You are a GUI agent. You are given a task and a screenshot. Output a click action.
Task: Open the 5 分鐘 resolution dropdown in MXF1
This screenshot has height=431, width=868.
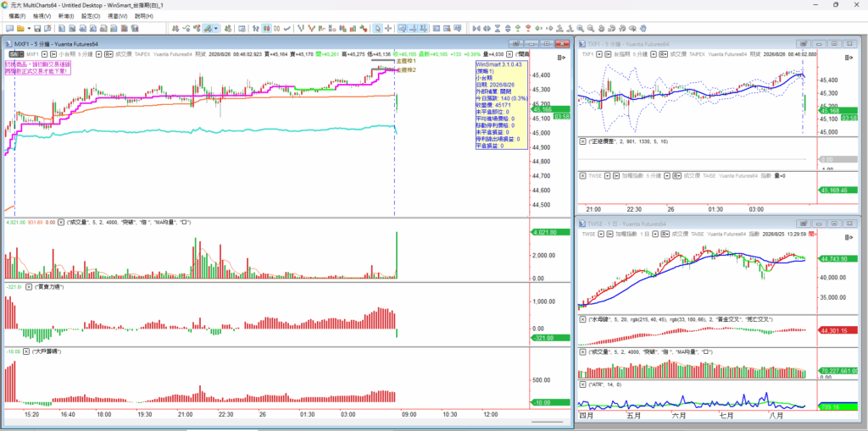pyautogui.click(x=98, y=53)
